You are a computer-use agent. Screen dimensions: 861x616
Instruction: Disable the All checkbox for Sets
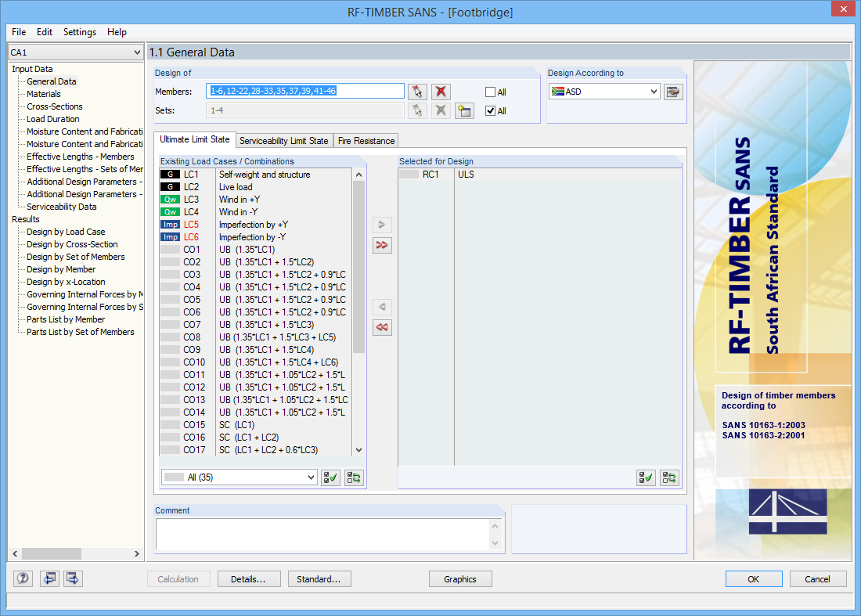point(492,110)
